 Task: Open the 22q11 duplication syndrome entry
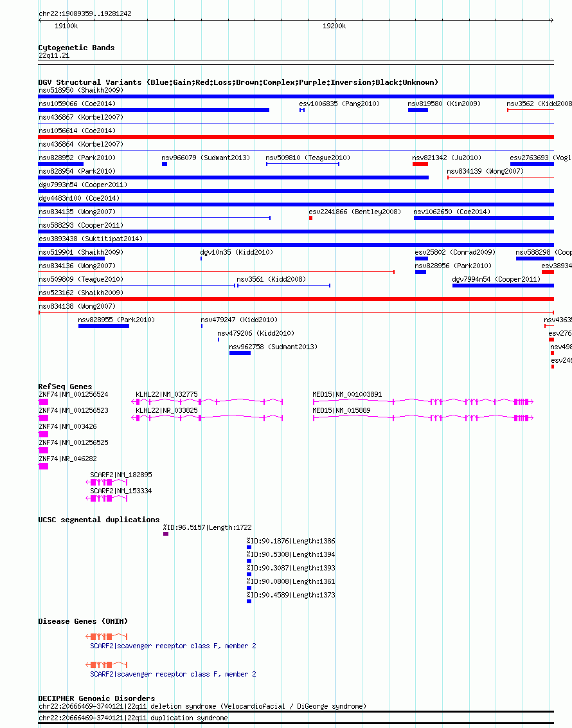tap(132, 718)
